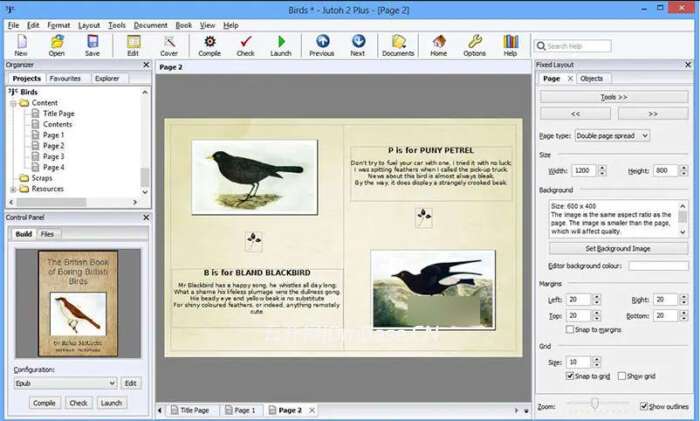Click the Editor background colour swatch
The height and width of the screenshot is (421, 700).
pos(658,266)
